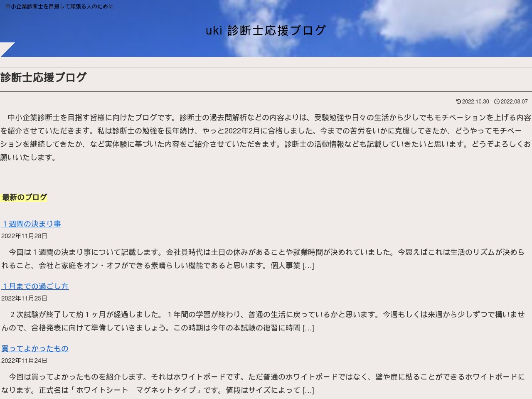Click the date 2022年11月25日
Image resolution: width=532 pixels, height=399 pixels.
[24, 298]
